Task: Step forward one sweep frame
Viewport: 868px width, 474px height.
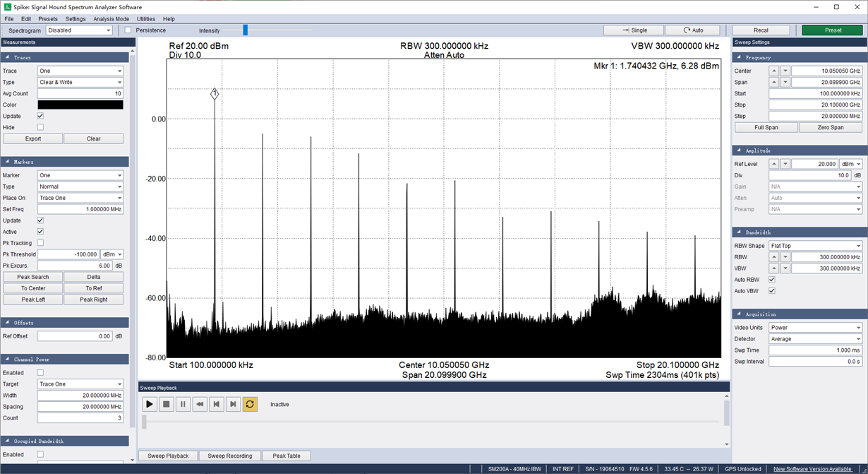Action: tap(233, 404)
